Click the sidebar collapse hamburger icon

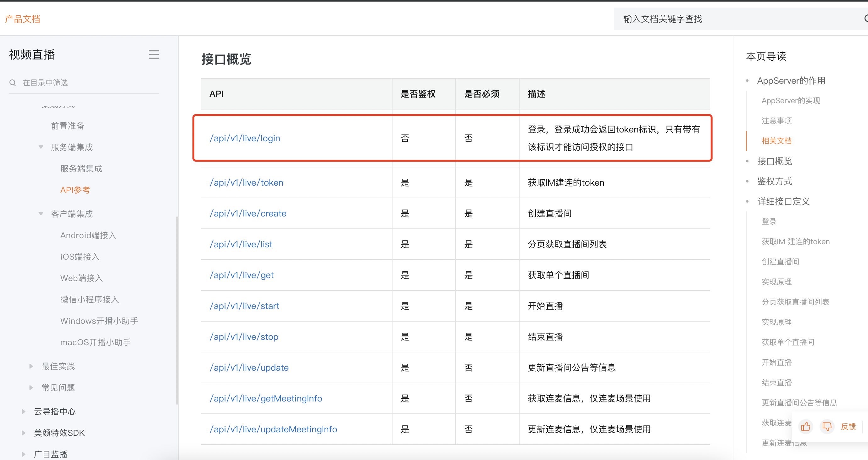tap(154, 55)
